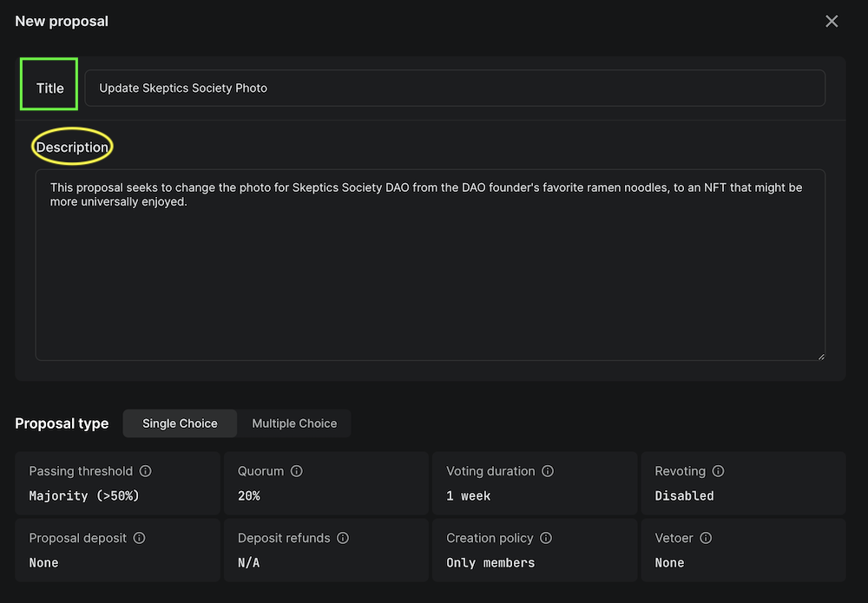Click the Vetoer info icon
The height and width of the screenshot is (603, 868).
click(706, 538)
